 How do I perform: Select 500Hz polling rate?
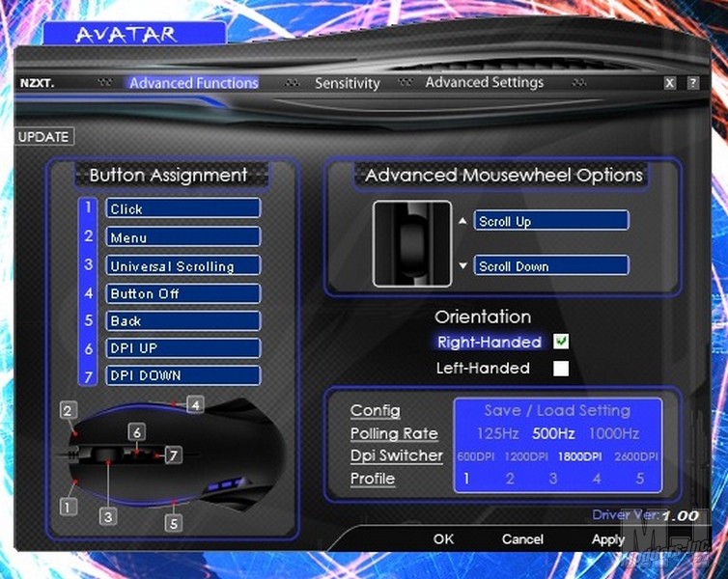point(553,434)
